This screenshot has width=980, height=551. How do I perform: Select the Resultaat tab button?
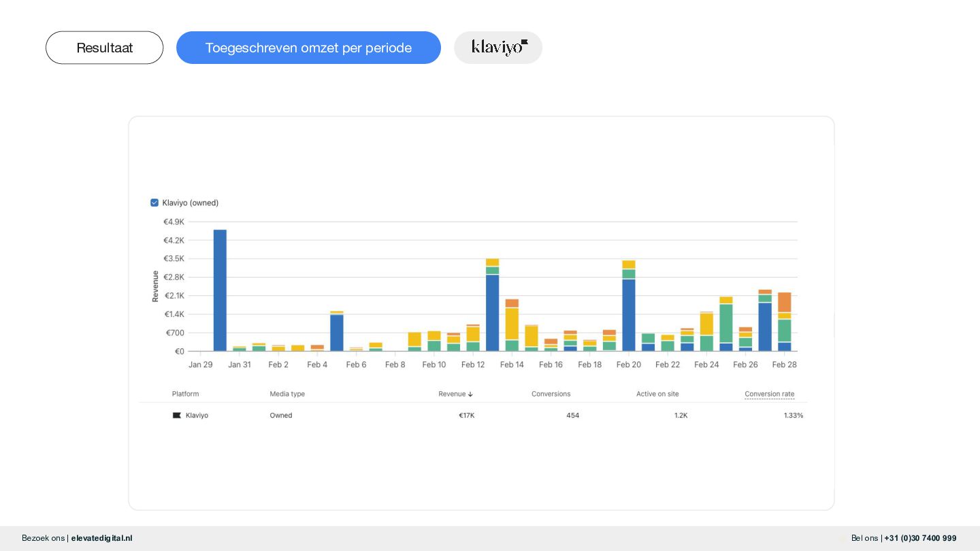pyautogui.click(x=105, y=48)
